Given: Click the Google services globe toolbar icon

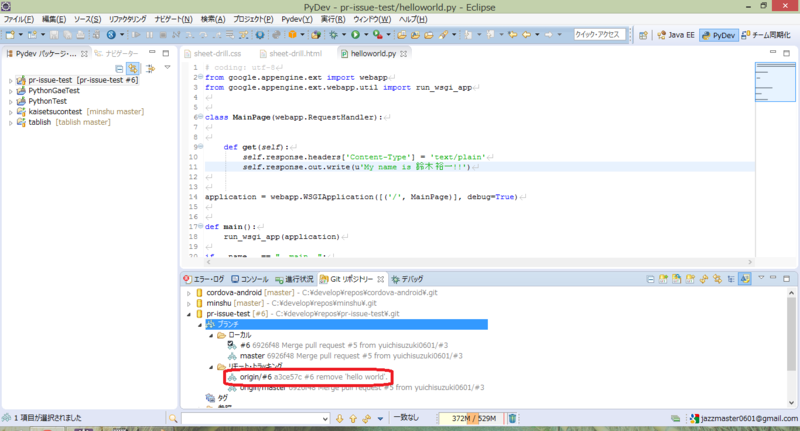Looking at the screenshot, I should tap(111, 35).
